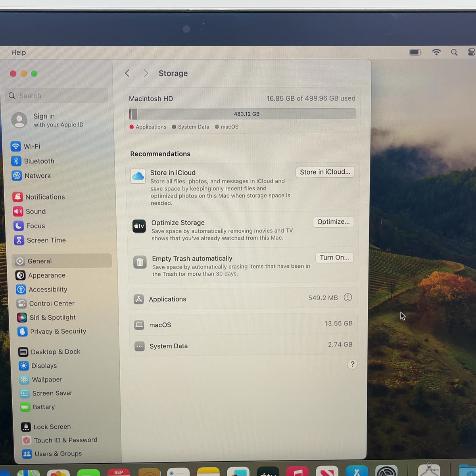Open Notifications settings pane
The height and width of the screenshot is (476, 476).
coord(38,197)
